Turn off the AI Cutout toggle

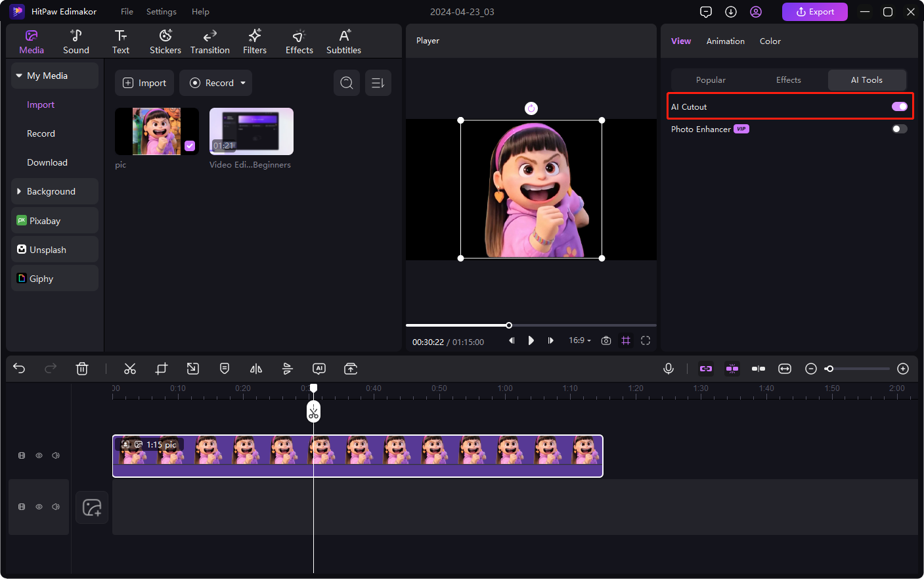tap(899, 106)
